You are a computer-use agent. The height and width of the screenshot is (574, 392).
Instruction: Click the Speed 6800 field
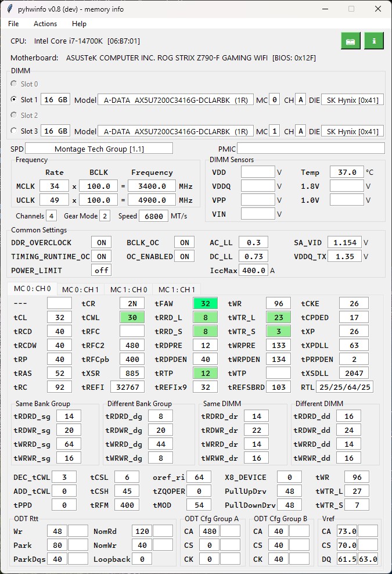[x=154, y=216]
